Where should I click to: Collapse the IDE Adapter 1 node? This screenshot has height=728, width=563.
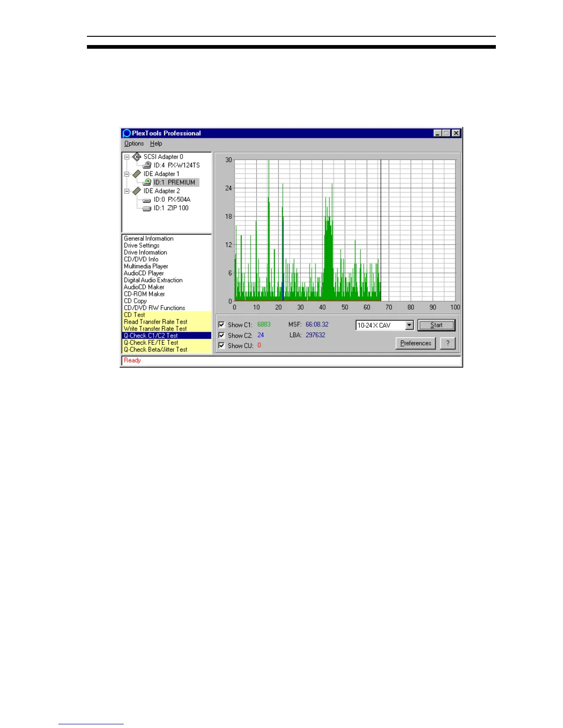coord(127,174)
